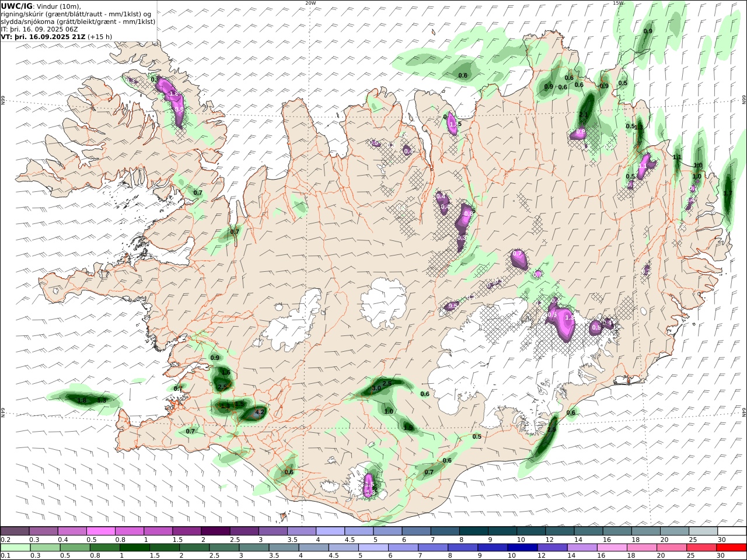
Task: Click the dark teal 8 swatch in the snow scale
Action: click(473, 531)
